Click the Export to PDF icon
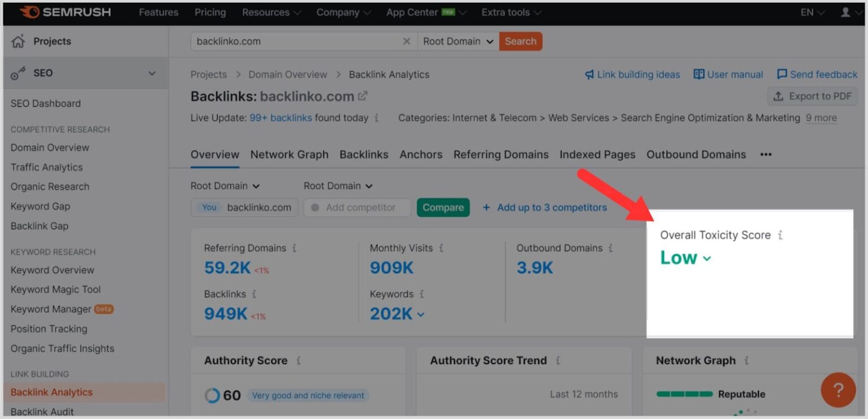868x419 pixels. [x=778, y=96]
